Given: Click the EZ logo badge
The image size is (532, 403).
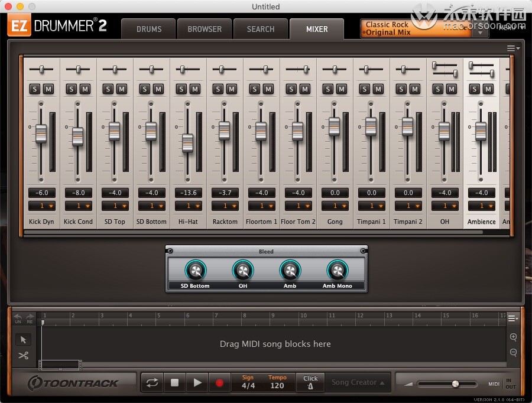Looking at the screenshot, I should 20,25.
